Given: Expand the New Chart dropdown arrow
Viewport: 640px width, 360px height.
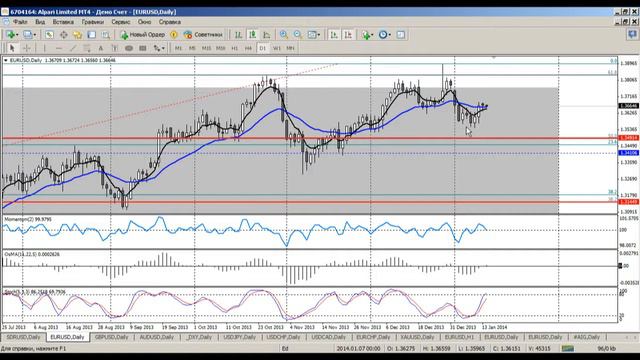Looking at the screenshot, I should [17, 35].
